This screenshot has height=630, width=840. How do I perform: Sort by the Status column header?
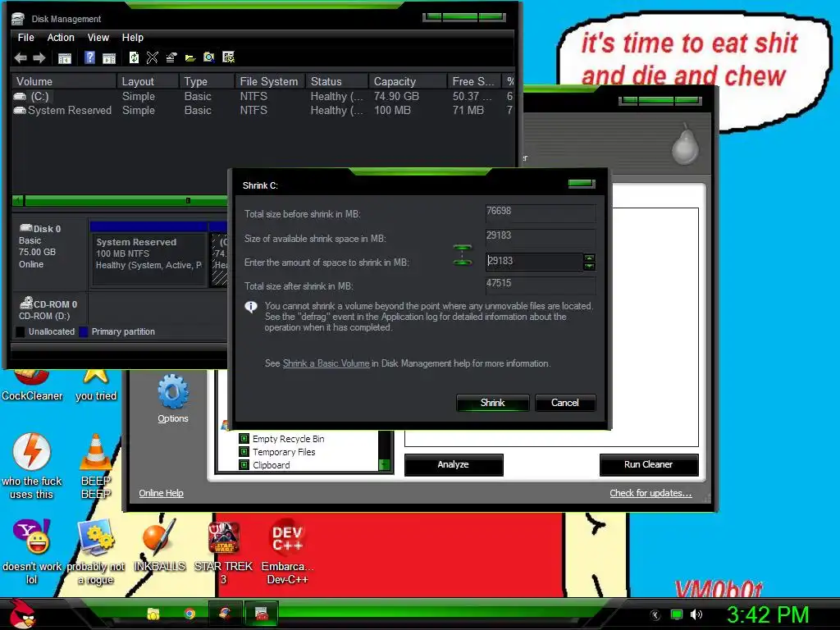(336, 81)
